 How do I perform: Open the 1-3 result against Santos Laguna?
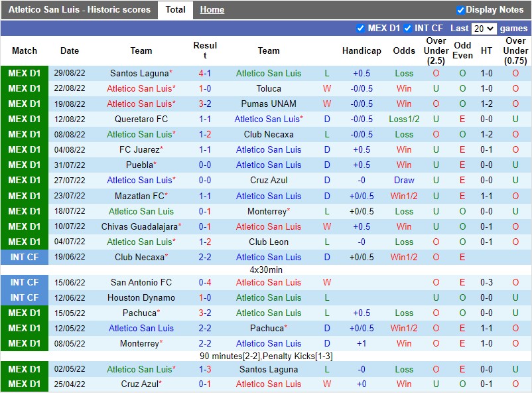[205, 370]
